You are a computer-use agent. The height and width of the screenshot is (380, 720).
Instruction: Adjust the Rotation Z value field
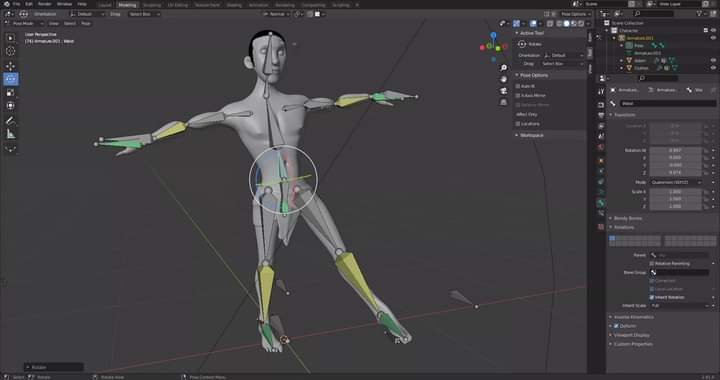point(675,173)
